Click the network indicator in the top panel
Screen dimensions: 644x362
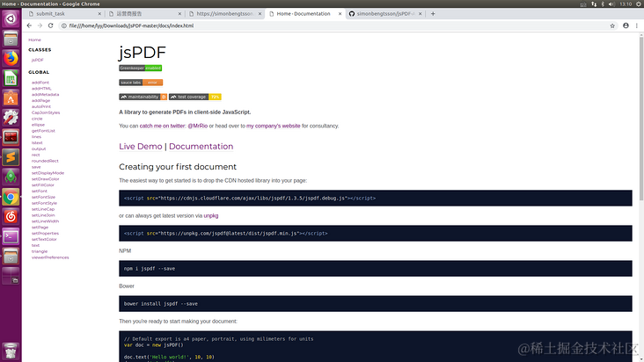click(x=594, y=4)
